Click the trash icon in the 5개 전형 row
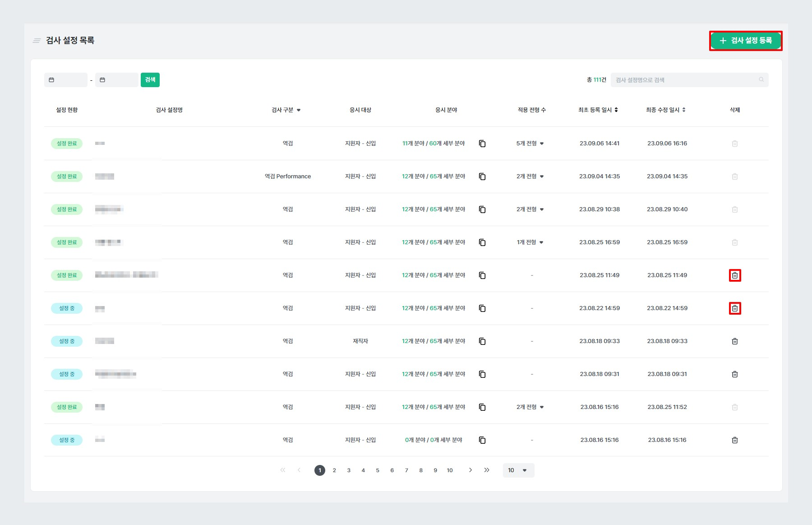Screen dimensions: 812x525 [735, 144]
